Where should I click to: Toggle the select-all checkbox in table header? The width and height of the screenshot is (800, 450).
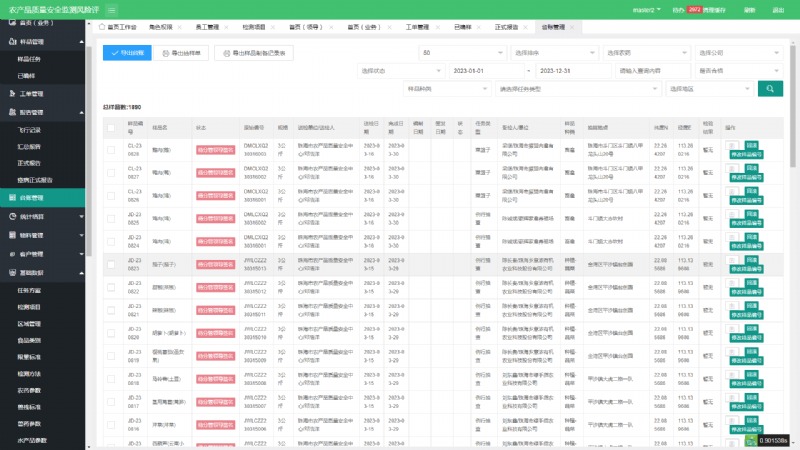coord(111,128)
